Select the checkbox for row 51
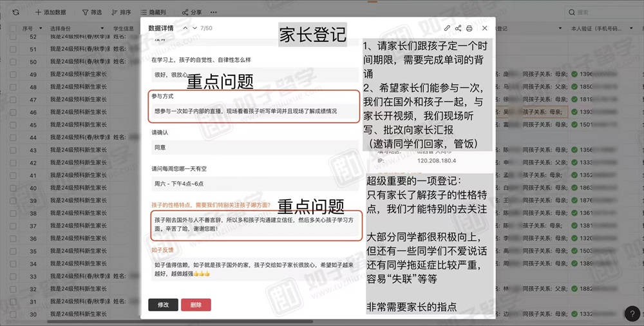 [13, 49]
